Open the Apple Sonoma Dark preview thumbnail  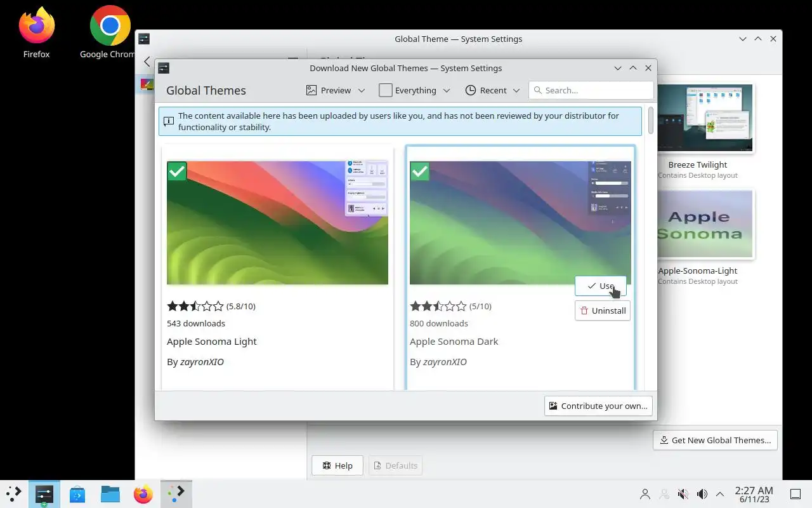pos(520,223)
